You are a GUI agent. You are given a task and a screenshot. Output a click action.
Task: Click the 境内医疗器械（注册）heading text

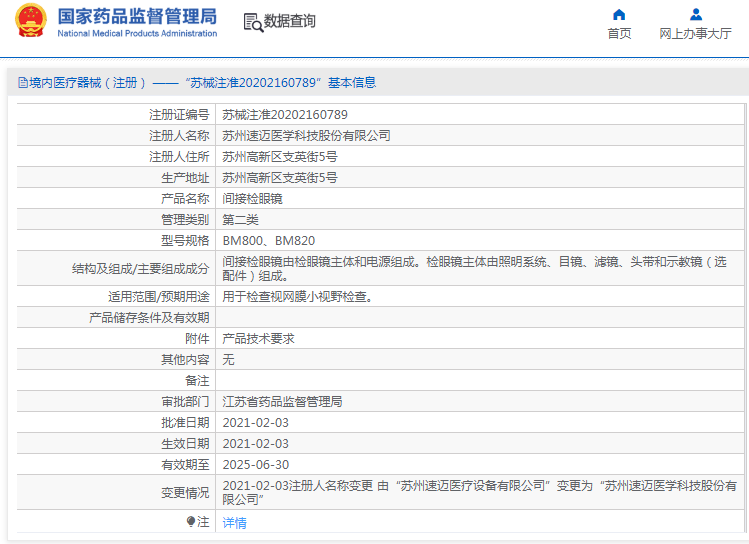tap(87, 83)
